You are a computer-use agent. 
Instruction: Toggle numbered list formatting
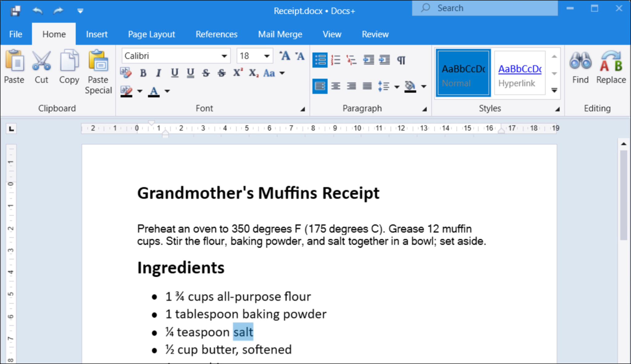336,60
